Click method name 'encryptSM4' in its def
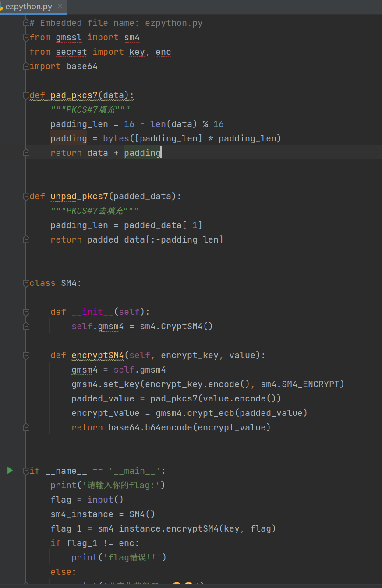 98,355
